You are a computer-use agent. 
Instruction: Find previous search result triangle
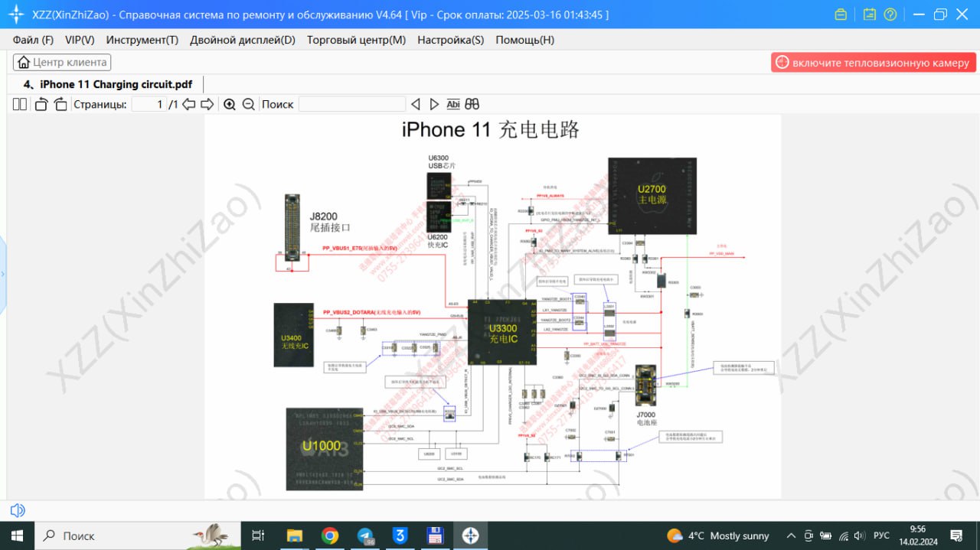click(416, 104)
